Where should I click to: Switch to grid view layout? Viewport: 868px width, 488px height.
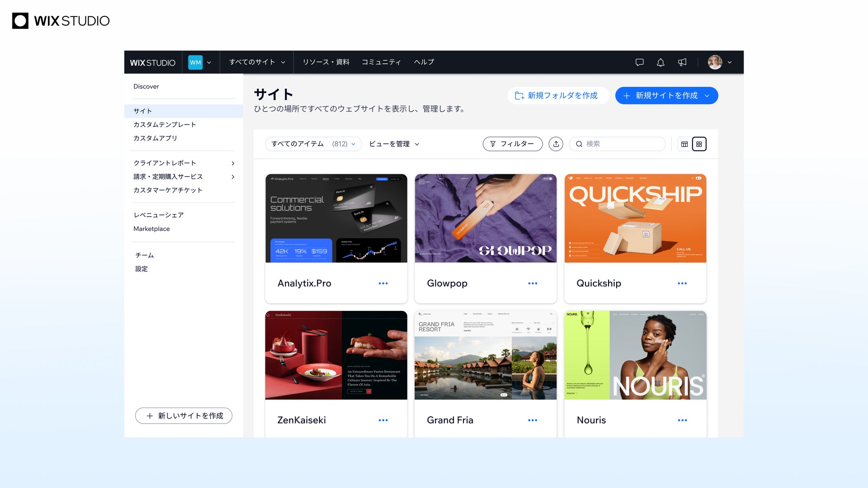coord(699,144)
